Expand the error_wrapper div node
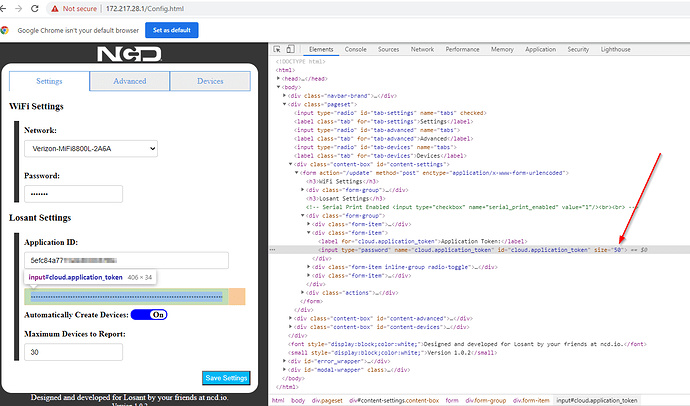Screen dimensions: 690x406 [x=285, y=361]
